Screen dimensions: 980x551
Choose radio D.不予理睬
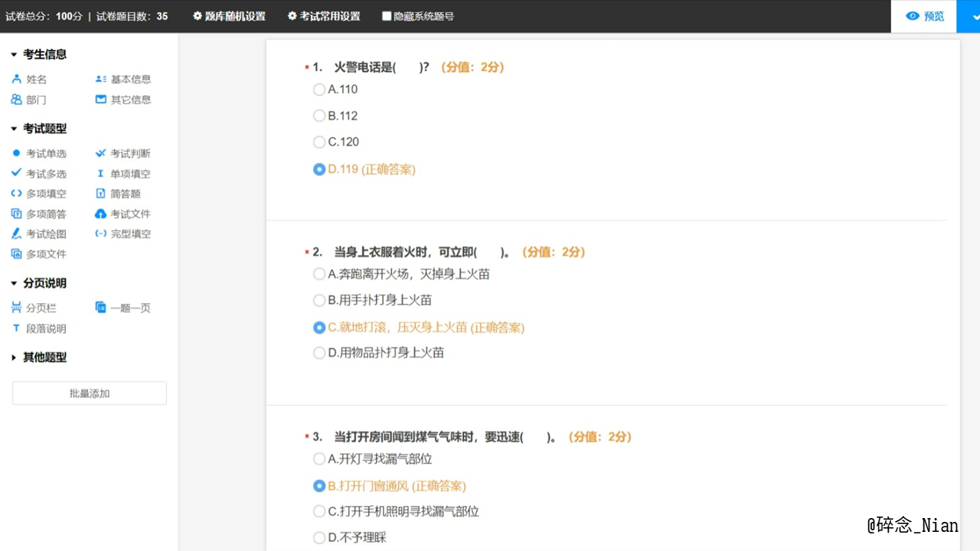[x=319, y=537]
